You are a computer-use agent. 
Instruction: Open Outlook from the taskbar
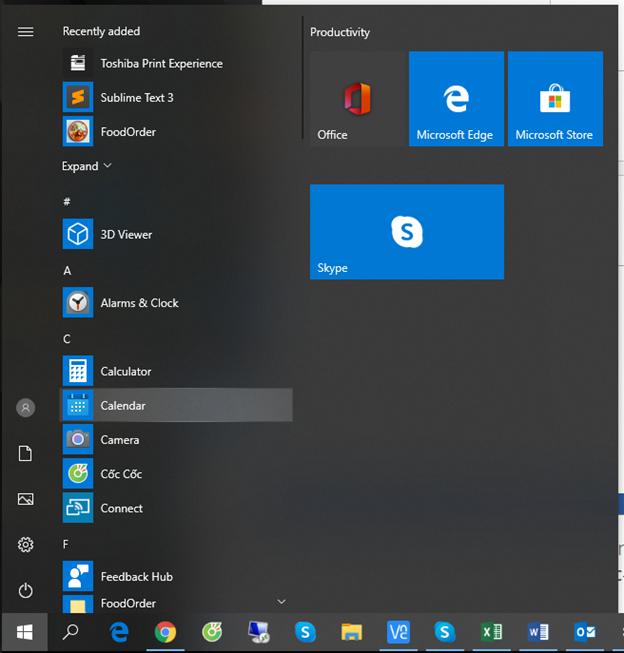tap(585, 632)
